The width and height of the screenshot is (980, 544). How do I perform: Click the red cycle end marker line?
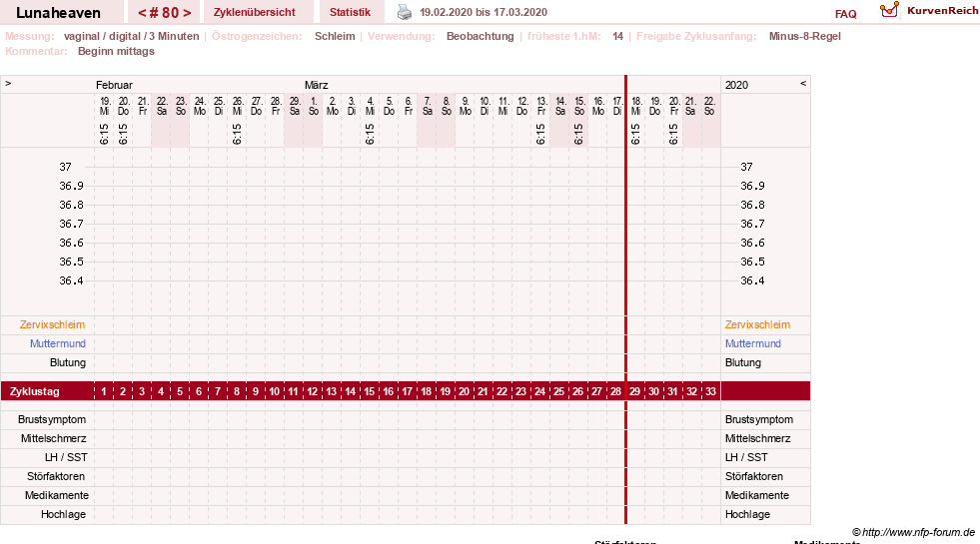625,299
